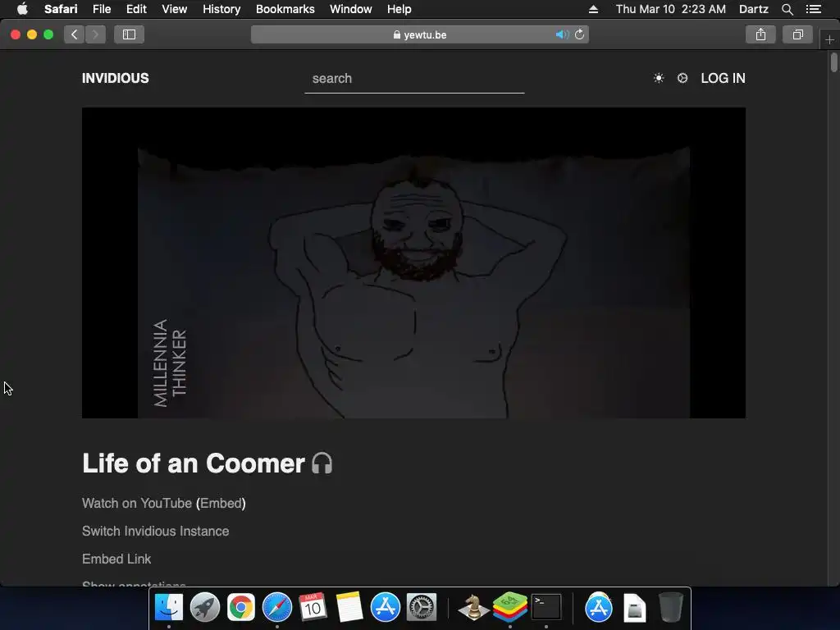Open Watch on YouTube link

137,503
